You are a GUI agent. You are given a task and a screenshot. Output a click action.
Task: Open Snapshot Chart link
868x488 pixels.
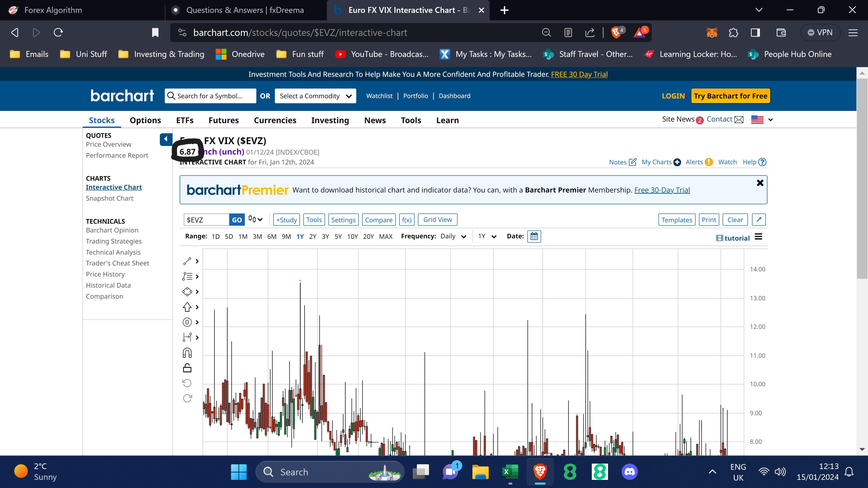pyautogui.click(x=109, y=198)
